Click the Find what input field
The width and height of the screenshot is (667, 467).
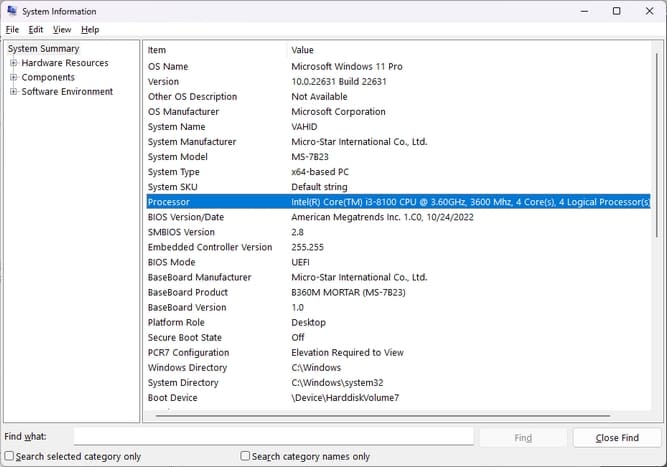coord(274,436)
